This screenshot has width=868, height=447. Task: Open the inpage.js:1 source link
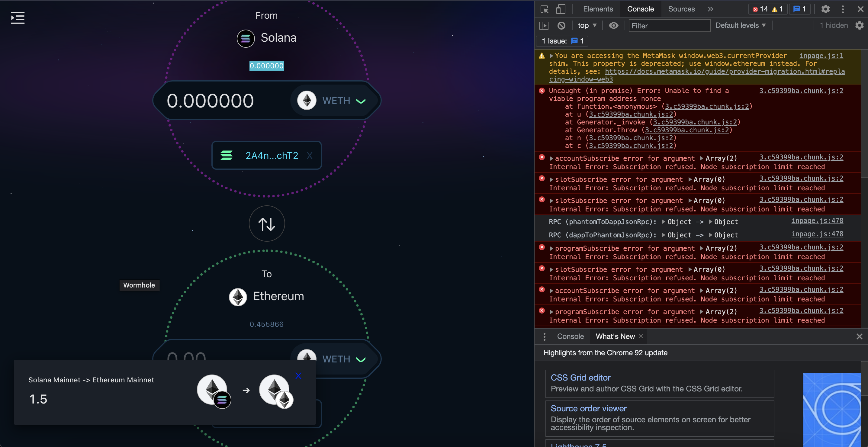pos(821,56)
